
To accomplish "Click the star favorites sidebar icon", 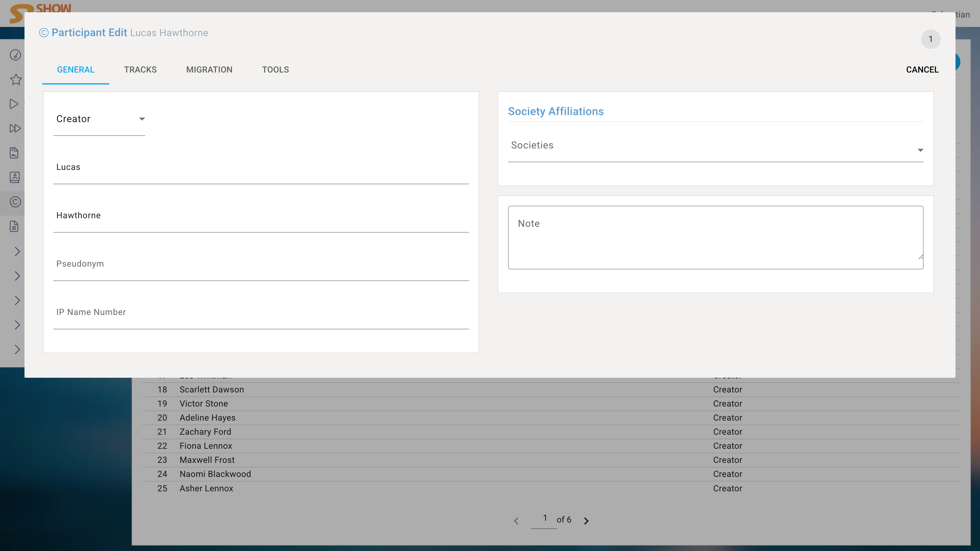I will 16,80.
